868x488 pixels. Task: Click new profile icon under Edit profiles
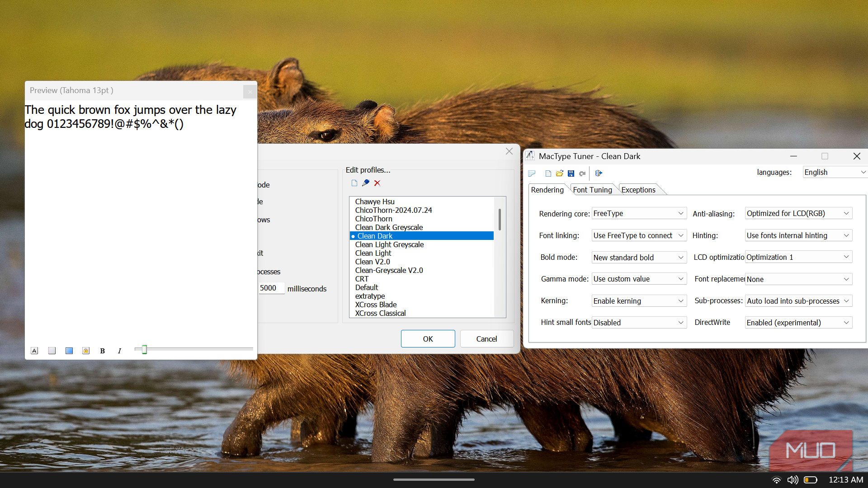click(x=354, y=183)
